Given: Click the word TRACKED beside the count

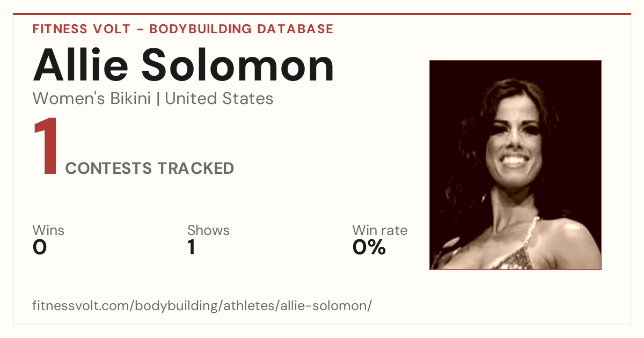Looking at the screenshot, I should coord(195,168).
